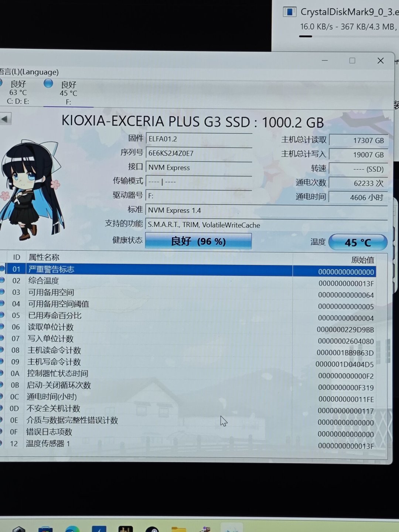The height and width of the screenshot is (532, 399).
Task: Click the 固件 field showing ELFA01.2
Action: tap(199, 139)
